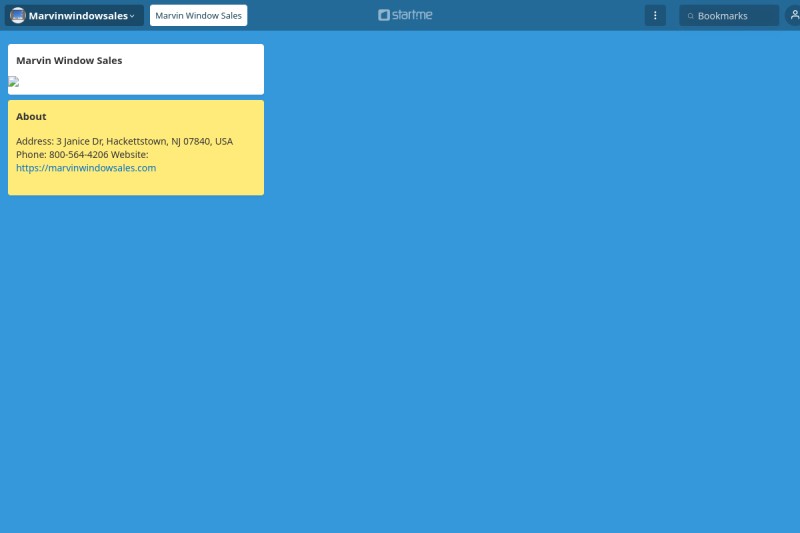Click the search magnifier icon

[690, 16]
